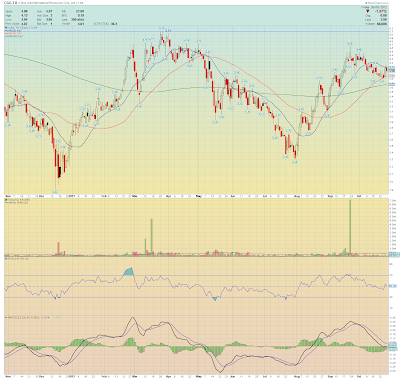The width and height of the screenshot is (400, 379).
Task: Select the Dec month label on price axis
Action: pos(41,196)
